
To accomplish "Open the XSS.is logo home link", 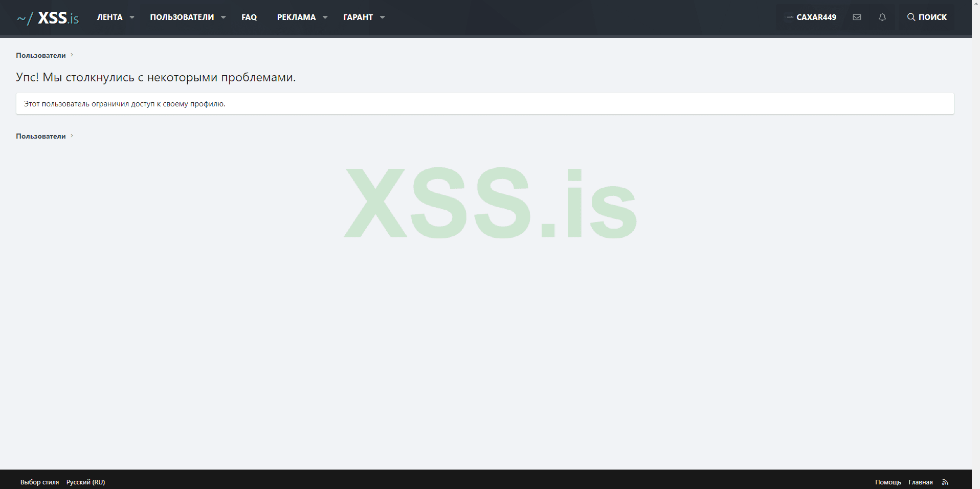I will [x=48, y=18].
